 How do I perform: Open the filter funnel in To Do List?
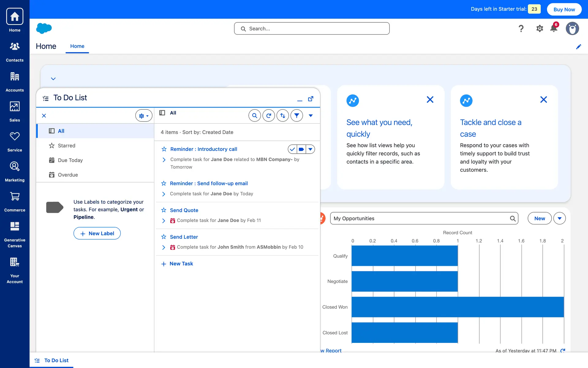(296, 116)
